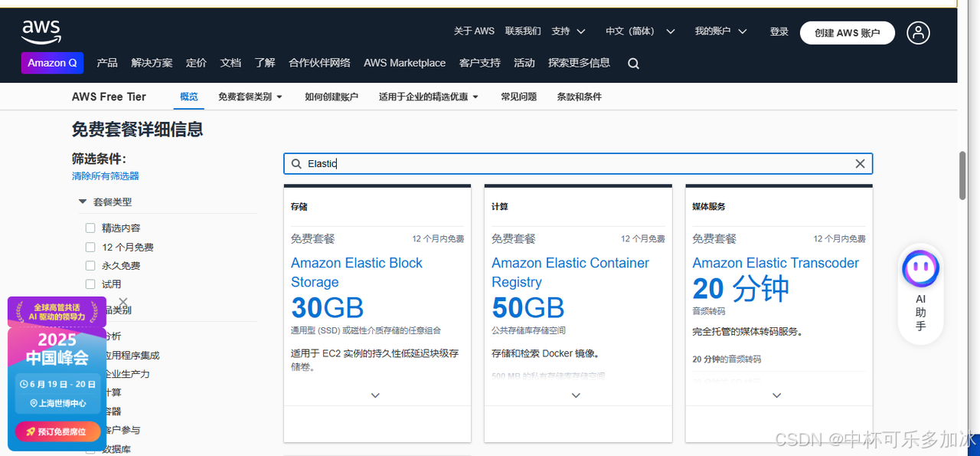Clear the Elastic search text with X

pyautogui.click(x=860, y=164)
